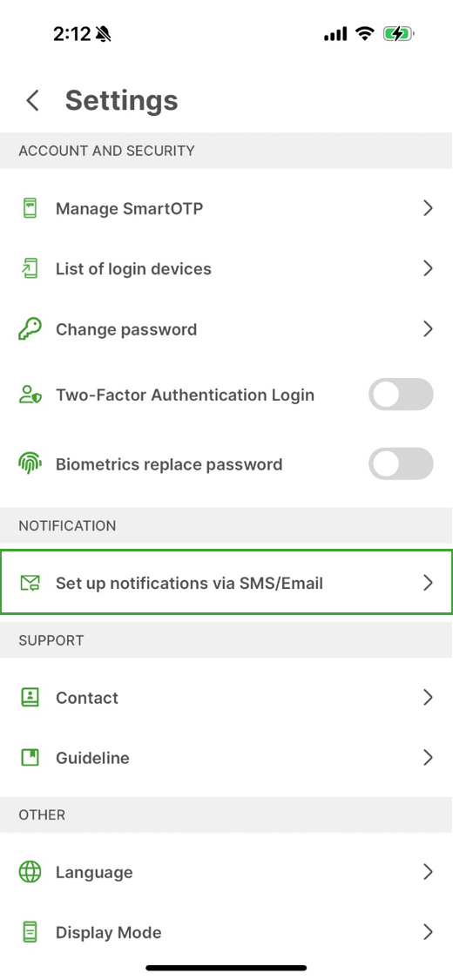Screen dimensions: 453x980
Task: Tap the fingerprint Biometrics icon
Action: coord(30,464)
